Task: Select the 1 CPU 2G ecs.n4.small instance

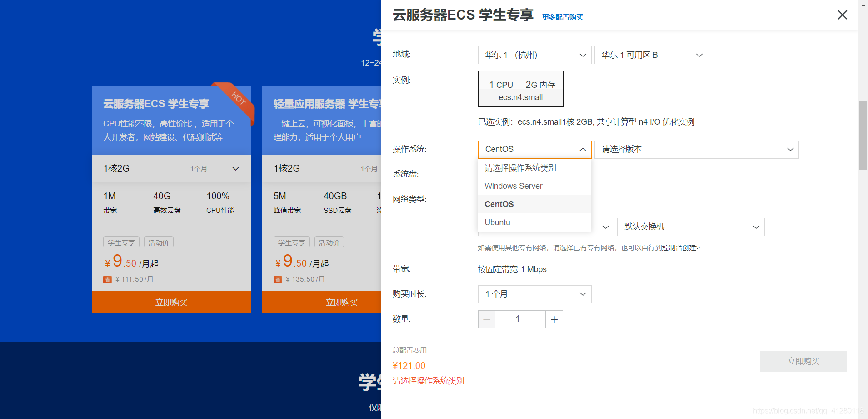Action: (x=520, y=89)
